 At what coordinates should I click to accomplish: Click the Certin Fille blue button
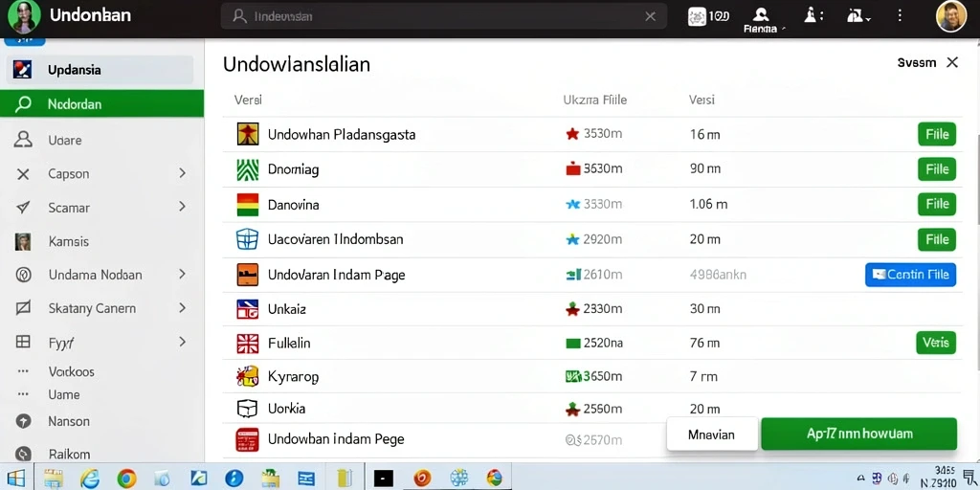pos(911,275)
